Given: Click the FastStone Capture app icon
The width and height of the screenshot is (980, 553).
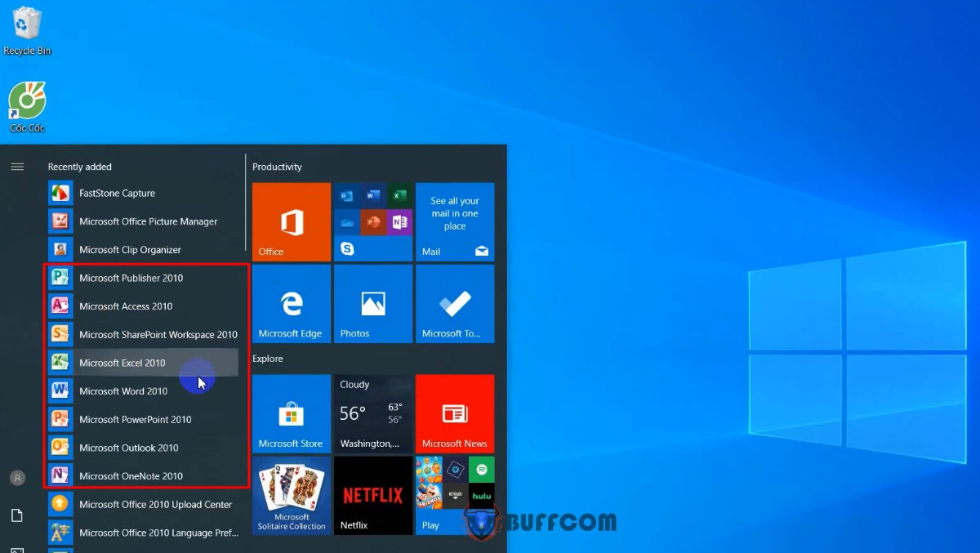Looking at the screenshot, I should click(x=60, y=194).
